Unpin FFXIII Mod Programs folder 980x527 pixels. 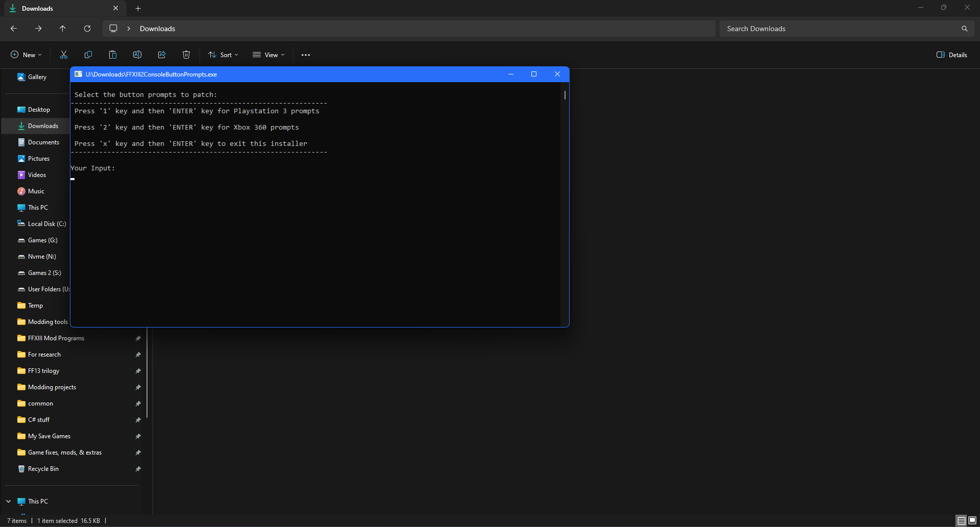coord(138,338)
